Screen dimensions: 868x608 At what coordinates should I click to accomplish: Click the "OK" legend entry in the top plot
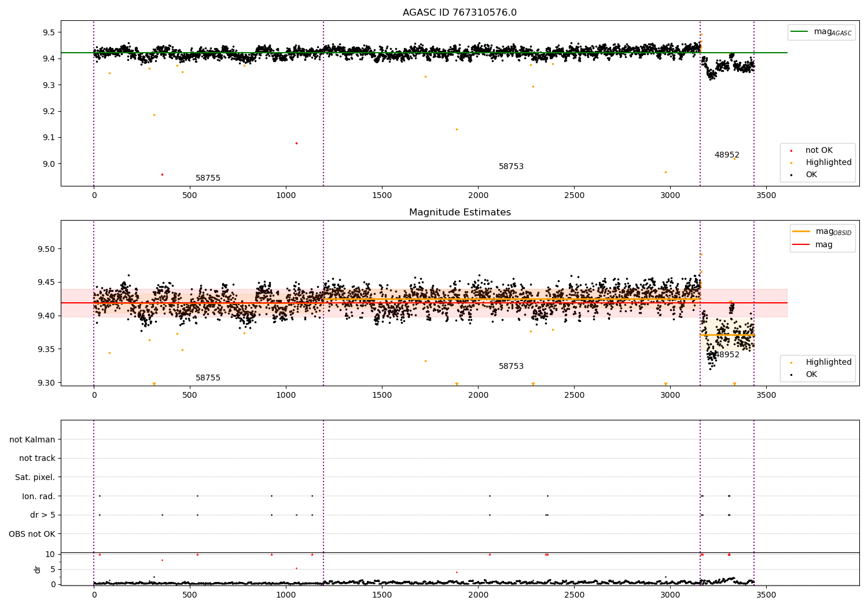click(811, 175)
